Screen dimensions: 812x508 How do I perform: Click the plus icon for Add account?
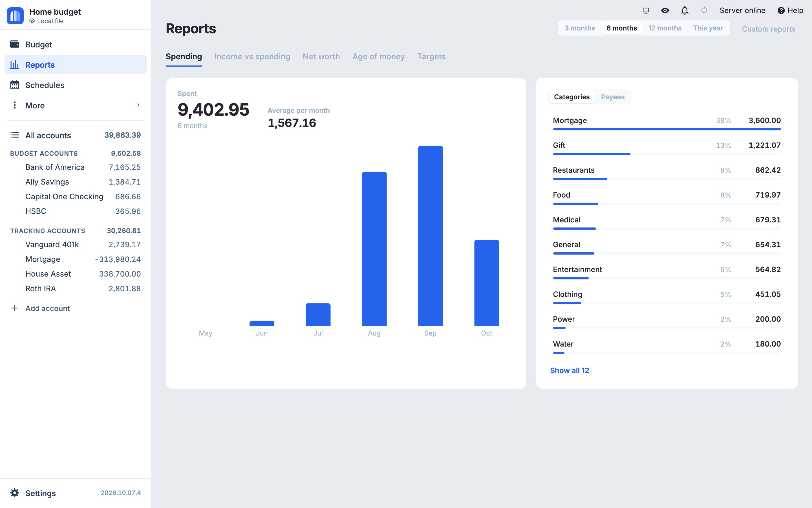click(14, 308)
